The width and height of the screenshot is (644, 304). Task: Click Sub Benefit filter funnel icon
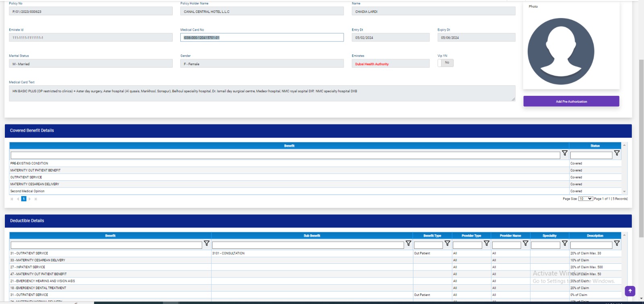pyautogui.click(x=408, y=243)
